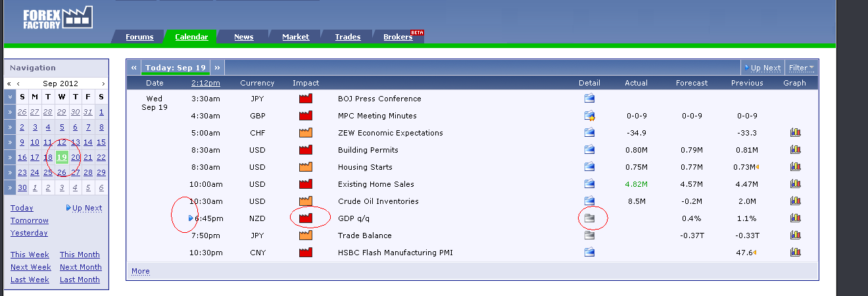Open the Trades tab
The image size is (868, 296).
(x=348, y=37)
